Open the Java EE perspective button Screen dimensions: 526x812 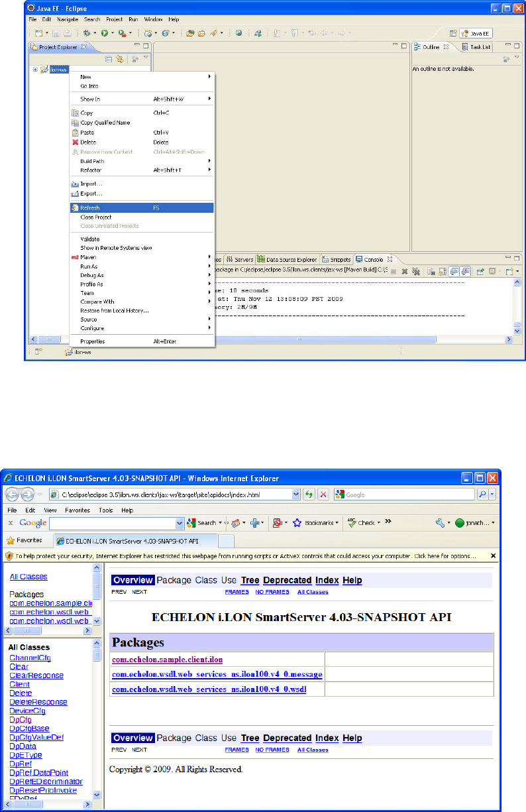tap(475, 32)
